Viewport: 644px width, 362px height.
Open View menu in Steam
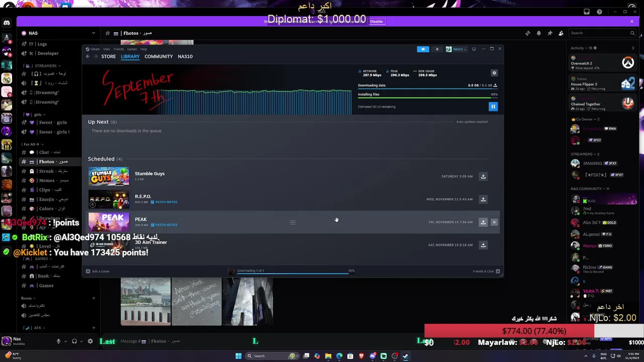(x=107, y=49)
